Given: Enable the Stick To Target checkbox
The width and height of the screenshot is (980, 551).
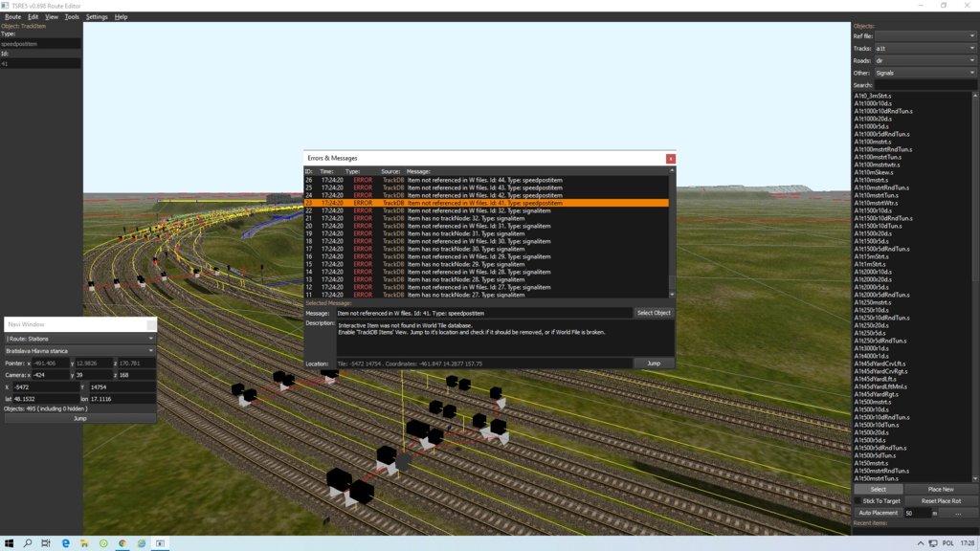Looking at the screenshot, I should coord(858,500).
